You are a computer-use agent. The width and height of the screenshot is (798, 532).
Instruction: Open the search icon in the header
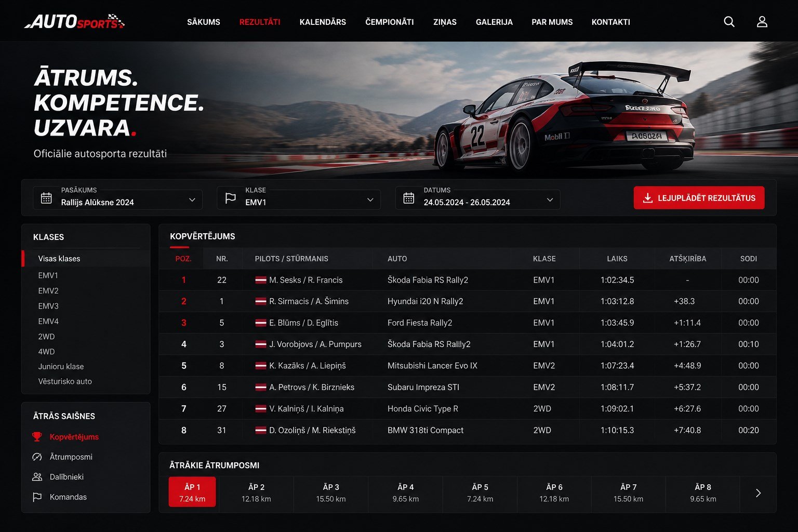click(729, 22)
